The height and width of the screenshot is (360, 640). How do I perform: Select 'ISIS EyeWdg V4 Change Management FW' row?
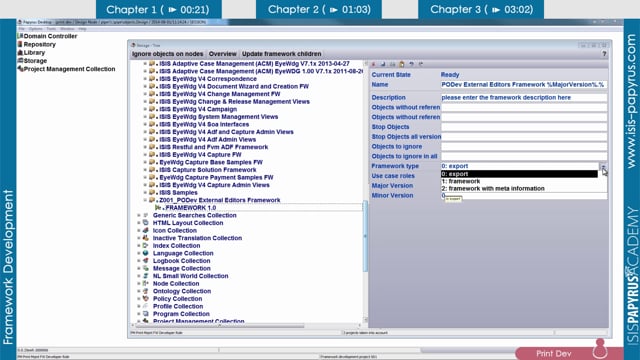[x=220, y=94]
